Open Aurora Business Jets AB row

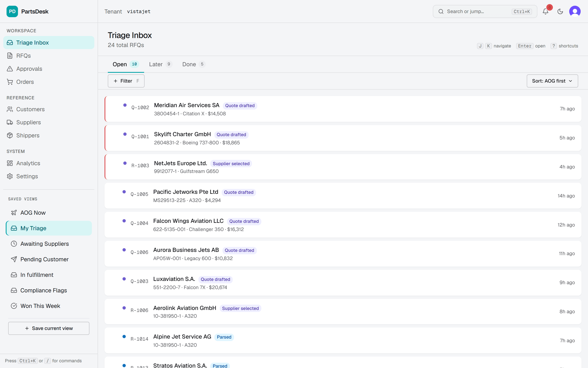[343, 254]
